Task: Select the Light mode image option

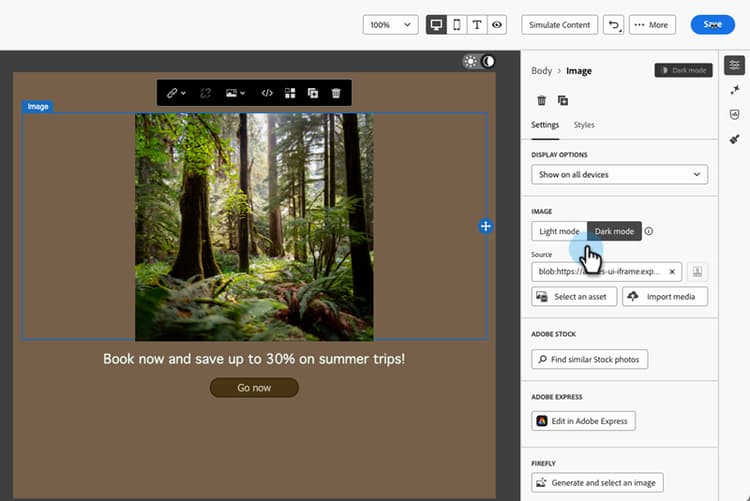Action: [559, 231]
